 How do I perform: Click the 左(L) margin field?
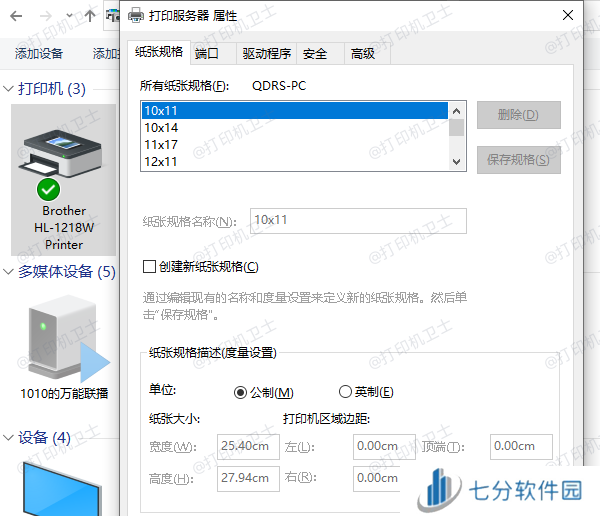click(384, 446)
